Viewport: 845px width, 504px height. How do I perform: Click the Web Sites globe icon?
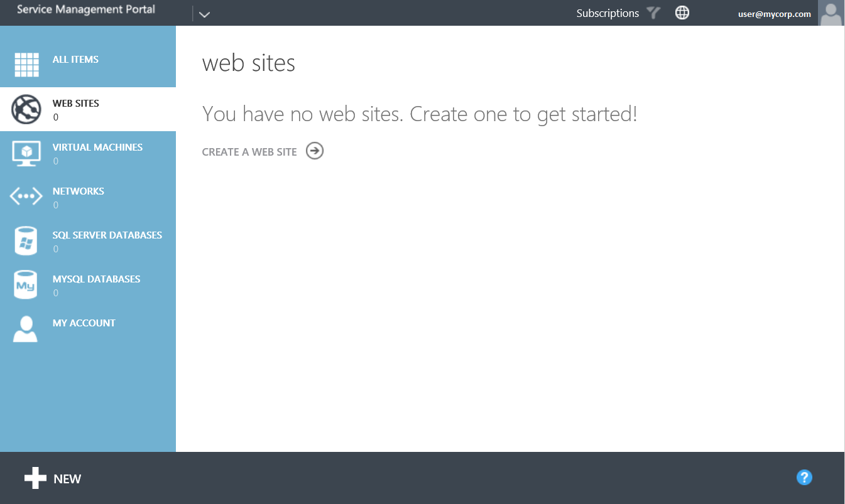point(26,109)
